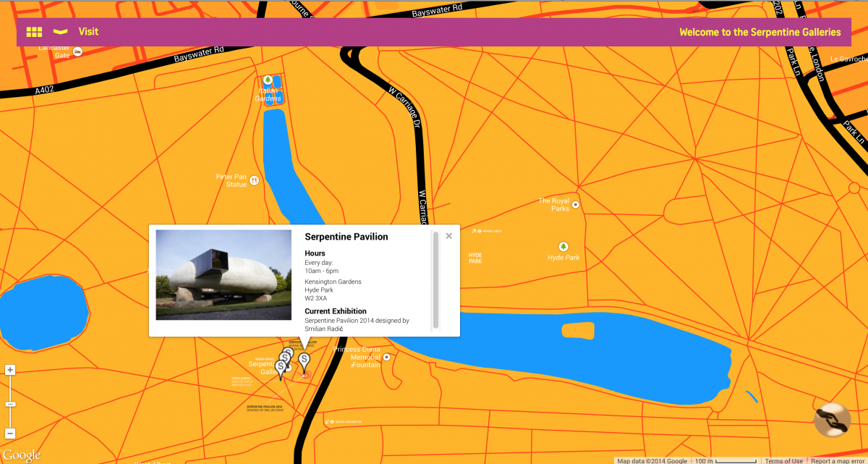Click the "Every day:" text
The image size is (868, 464).
point(318,263)
